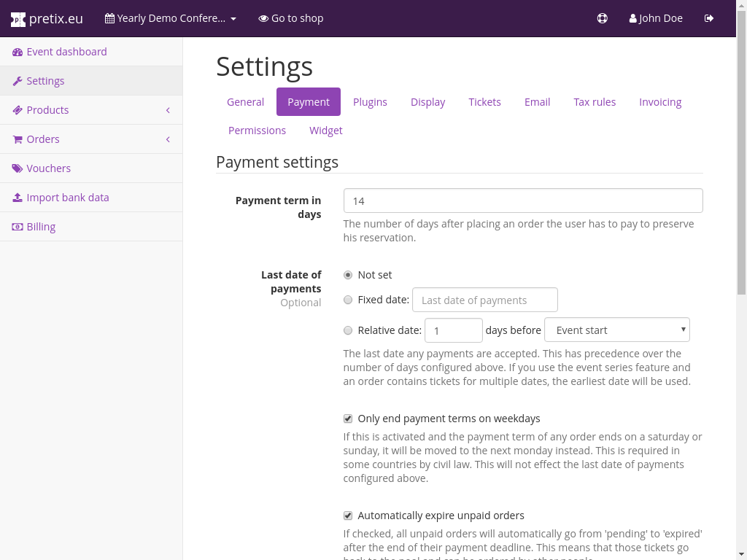Click the eye icon in Go to shop

(263, 18)
